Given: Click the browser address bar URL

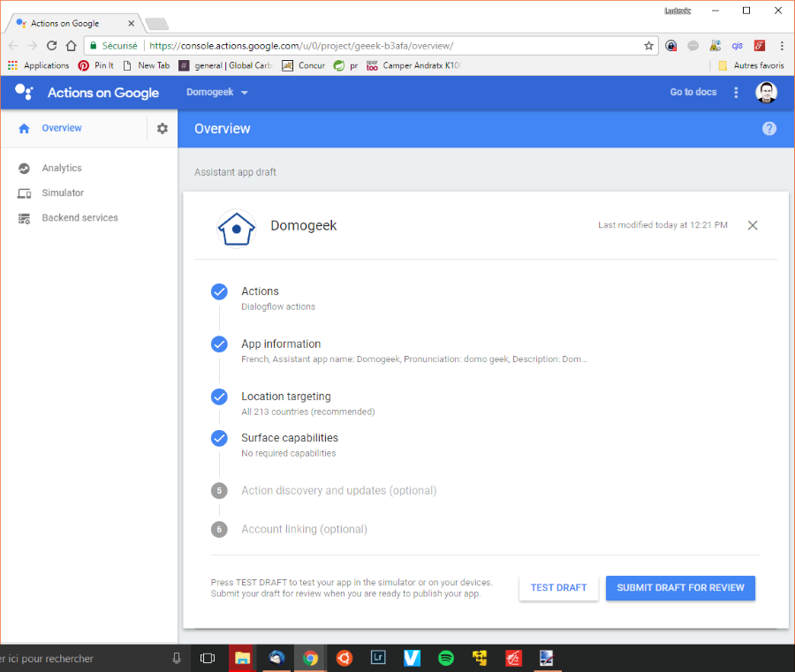Looking at the screenshot, I should point(301,46).
